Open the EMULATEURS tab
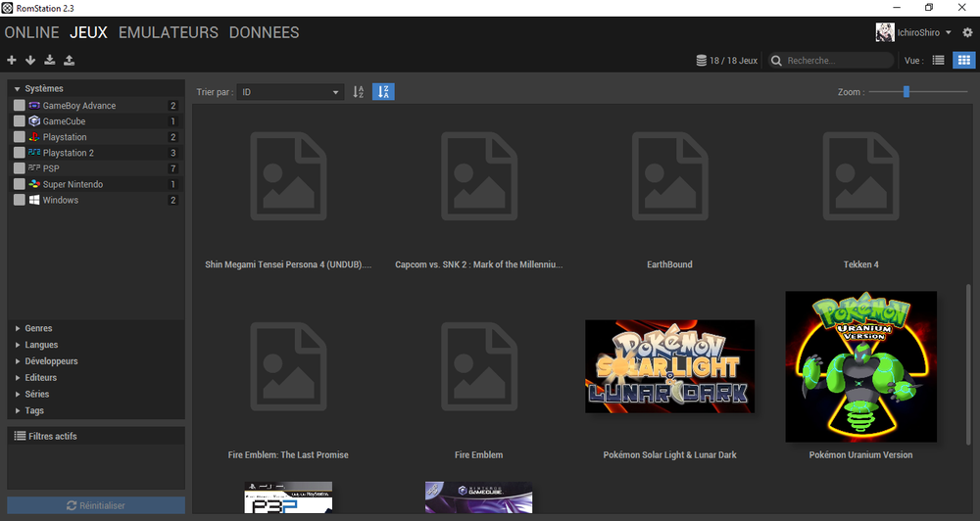The width and height of the screenshot is (980, 521). tap(169, 32)
